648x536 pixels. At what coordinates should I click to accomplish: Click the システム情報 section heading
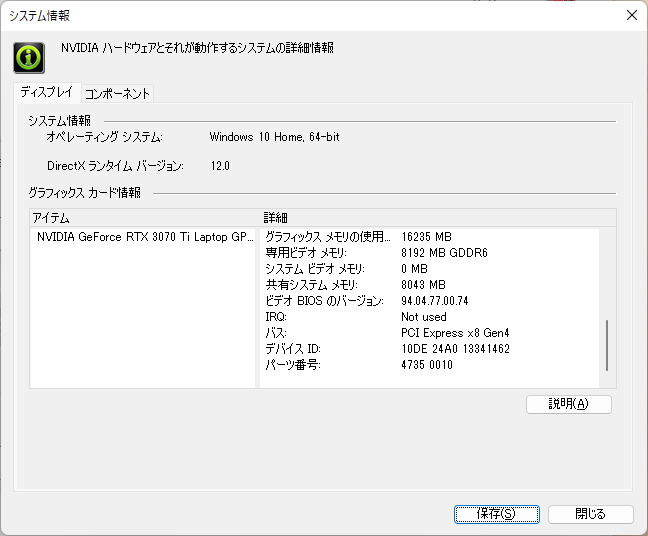click(x=60, y=121)
